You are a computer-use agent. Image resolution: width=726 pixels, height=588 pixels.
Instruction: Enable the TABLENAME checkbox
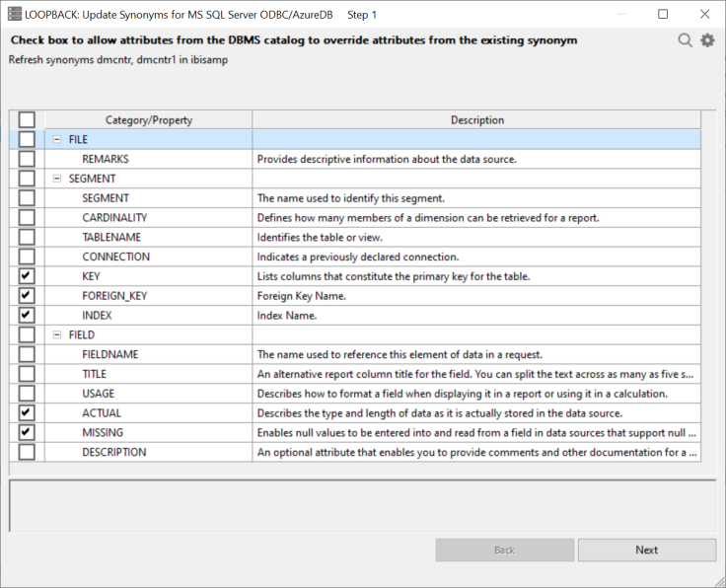(27, 237)
